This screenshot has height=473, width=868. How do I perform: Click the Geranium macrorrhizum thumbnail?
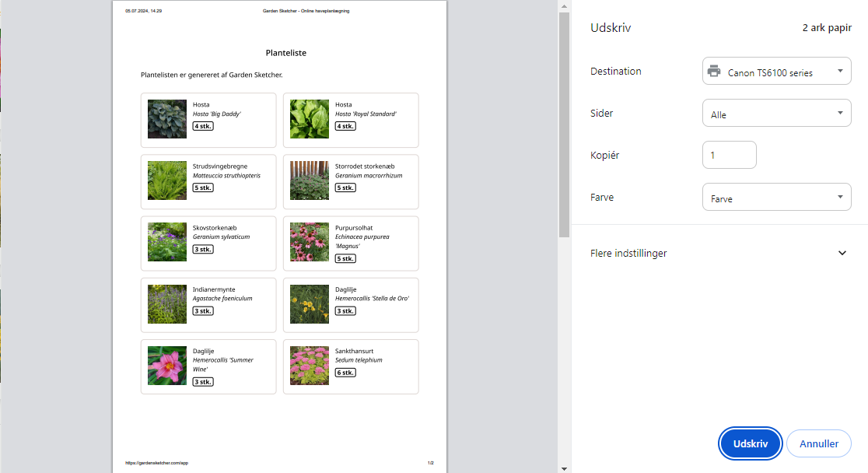(x=310, y=180)
